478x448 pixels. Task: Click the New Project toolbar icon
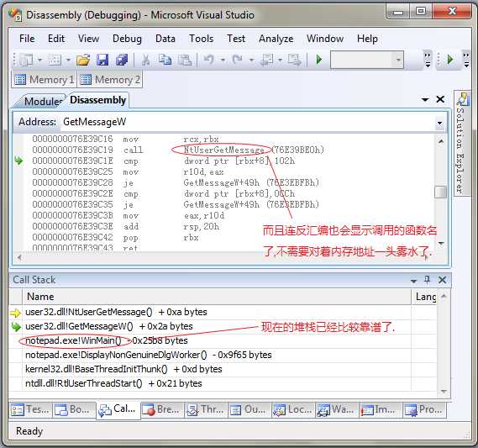tap(26, 60)
